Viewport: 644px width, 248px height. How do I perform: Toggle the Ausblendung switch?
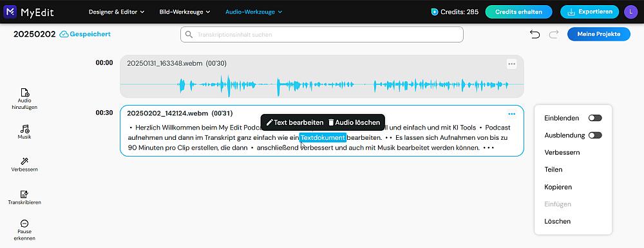[595, 135]
